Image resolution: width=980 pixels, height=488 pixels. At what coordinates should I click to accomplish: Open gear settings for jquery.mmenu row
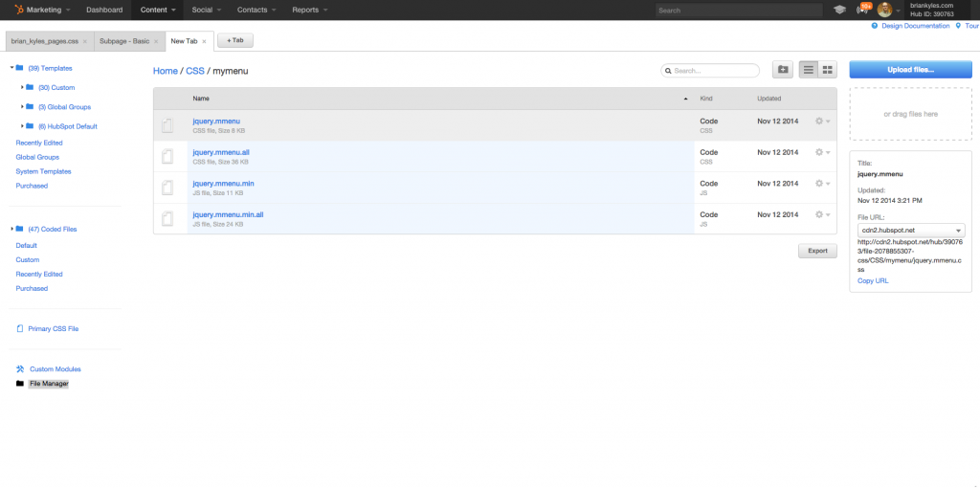point(822,122)
